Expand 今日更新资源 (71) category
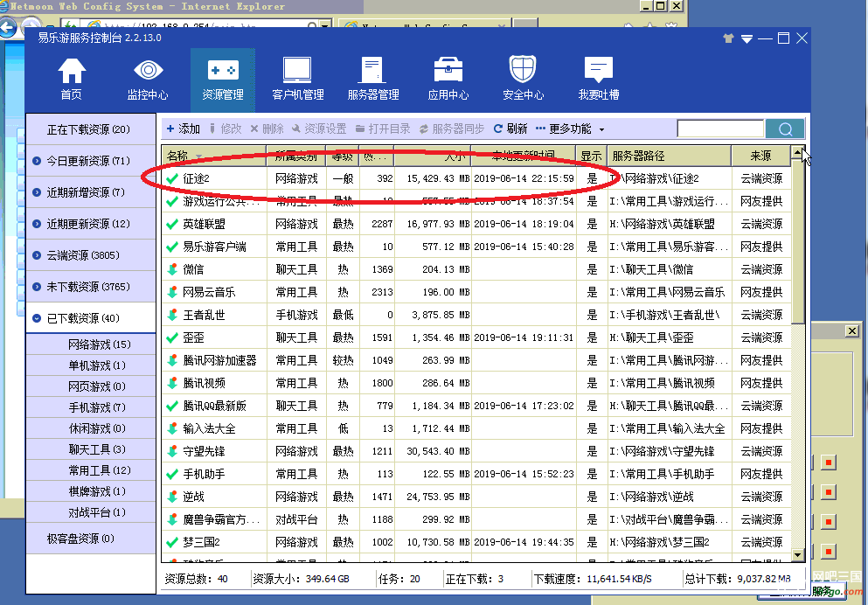 tap(91, 161)
